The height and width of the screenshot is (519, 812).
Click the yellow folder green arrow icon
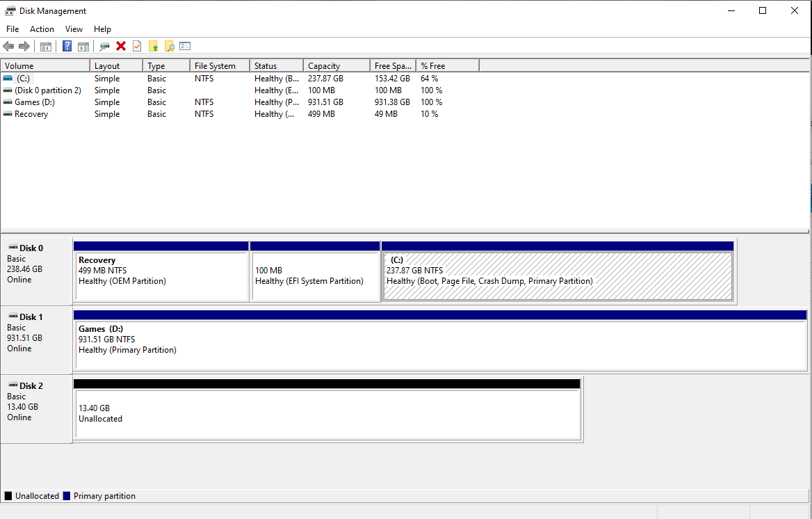pos(153,46)
